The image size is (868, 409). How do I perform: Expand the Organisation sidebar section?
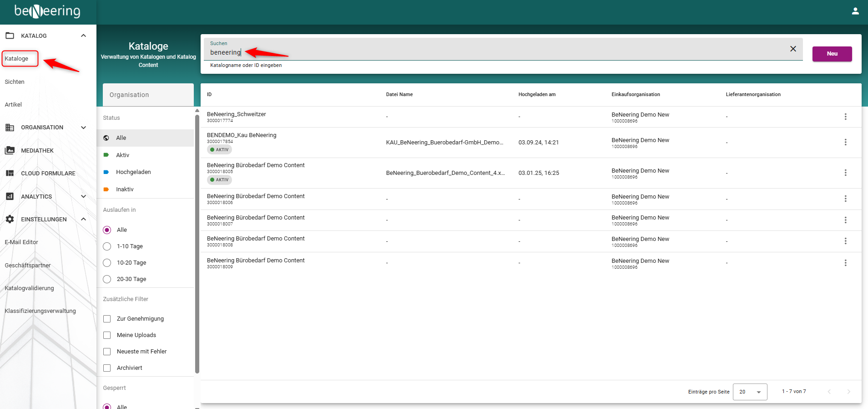(x=83, y=128)
